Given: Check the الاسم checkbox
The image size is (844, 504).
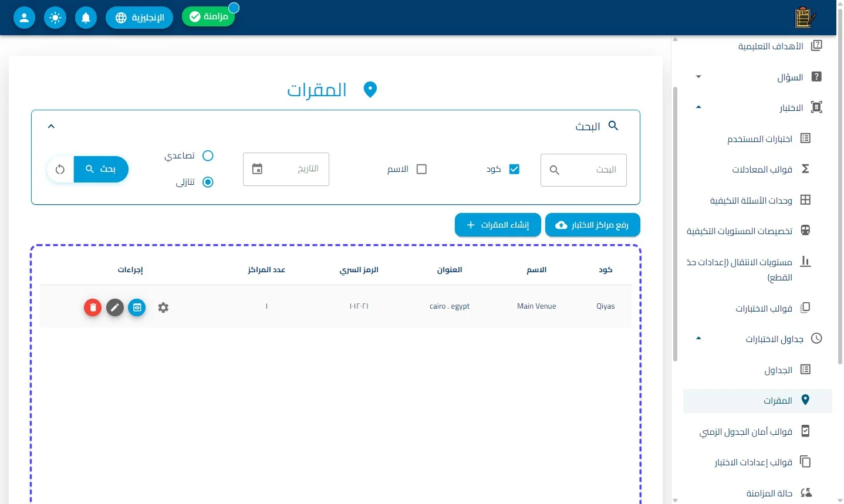Looking at the screenshot, I should pyautogui.click(x=421, y=169).
